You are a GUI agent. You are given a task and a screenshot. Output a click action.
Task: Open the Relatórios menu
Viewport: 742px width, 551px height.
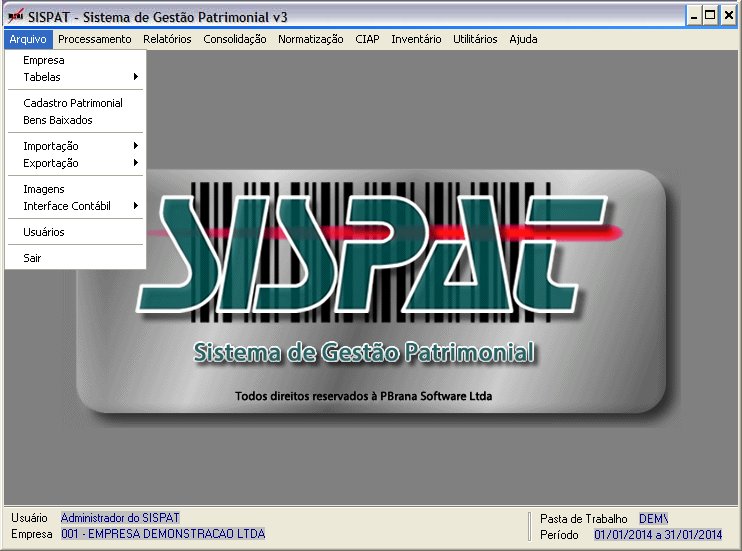coord(167,39)
